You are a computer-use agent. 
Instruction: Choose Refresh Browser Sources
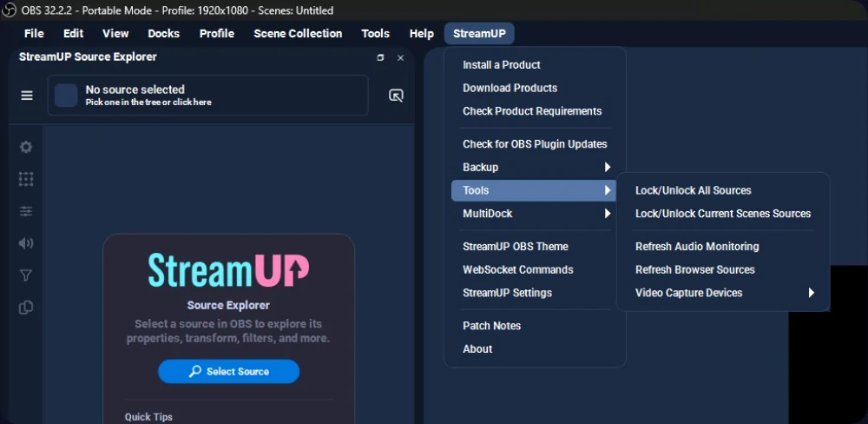723,270
